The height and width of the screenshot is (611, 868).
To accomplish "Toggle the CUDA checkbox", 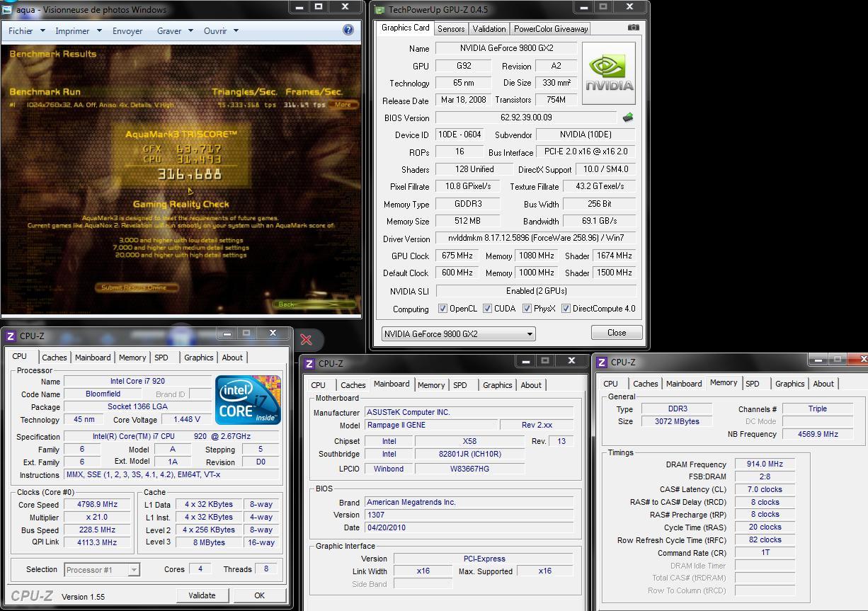I will (x=487, y=309).
